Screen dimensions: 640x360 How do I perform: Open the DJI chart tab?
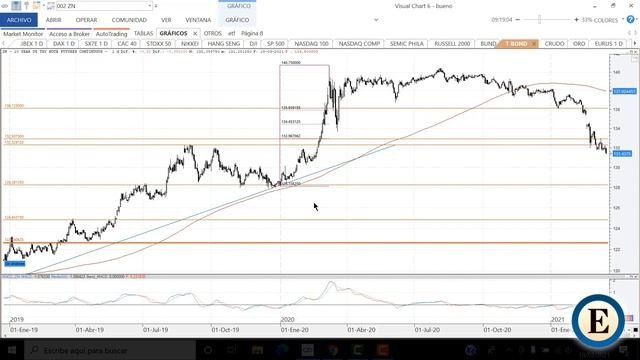[253, 44]
